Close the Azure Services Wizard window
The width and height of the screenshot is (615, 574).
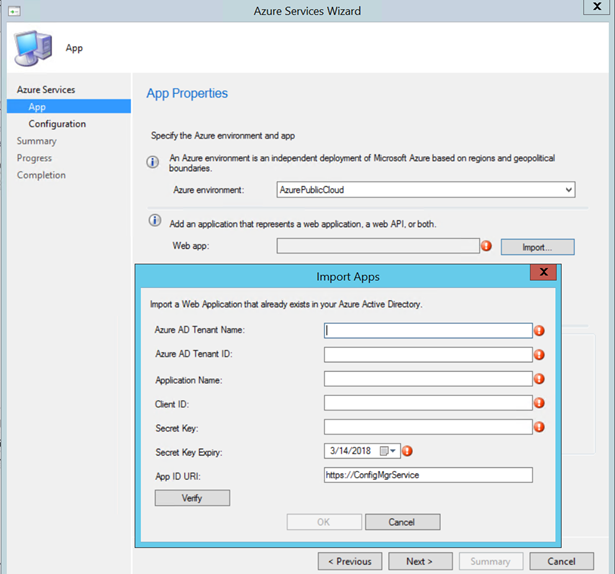coord(597,7)
